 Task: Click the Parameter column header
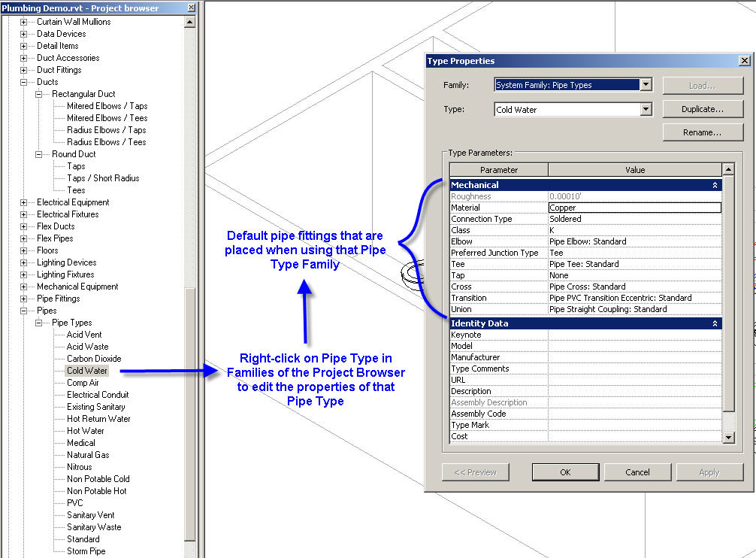[499, 170]
